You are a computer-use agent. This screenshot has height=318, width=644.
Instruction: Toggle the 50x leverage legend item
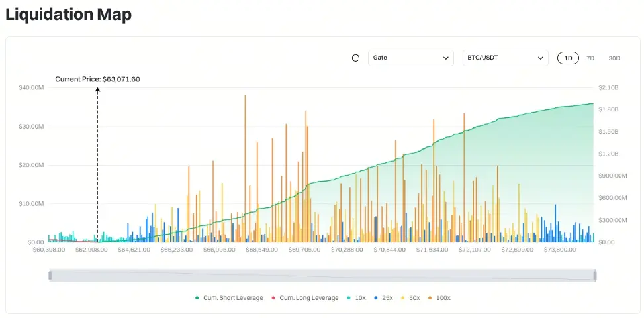click(412, 298)
